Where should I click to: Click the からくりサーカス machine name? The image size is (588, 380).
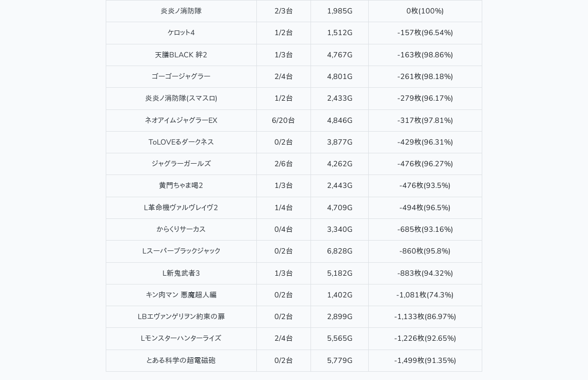point(181,229)
